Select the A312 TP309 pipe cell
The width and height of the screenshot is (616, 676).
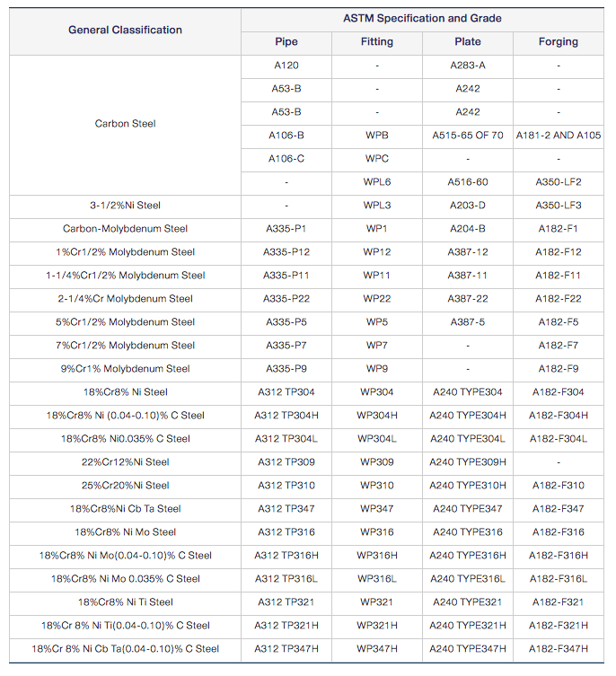click(x=286, y=462)
